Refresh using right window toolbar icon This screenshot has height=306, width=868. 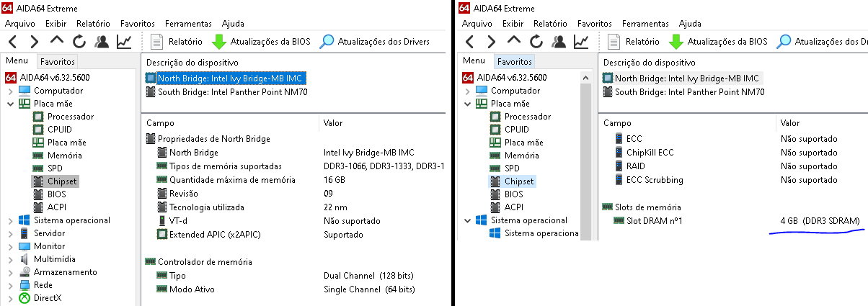536,42
